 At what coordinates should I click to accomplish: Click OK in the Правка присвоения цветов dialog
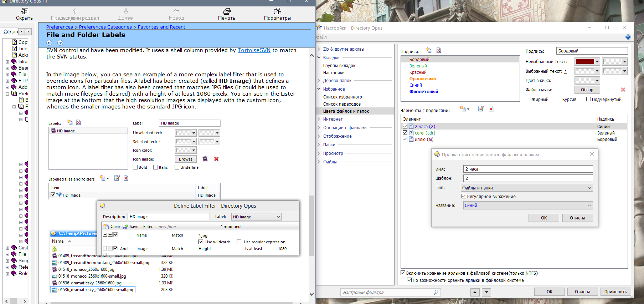[x=544, y=218]
